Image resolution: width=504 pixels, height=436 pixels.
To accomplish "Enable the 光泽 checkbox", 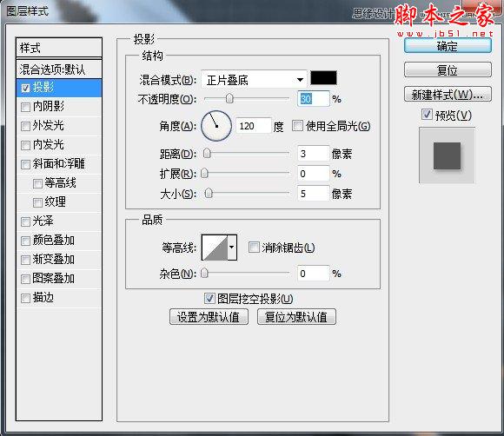I will 26,221.
